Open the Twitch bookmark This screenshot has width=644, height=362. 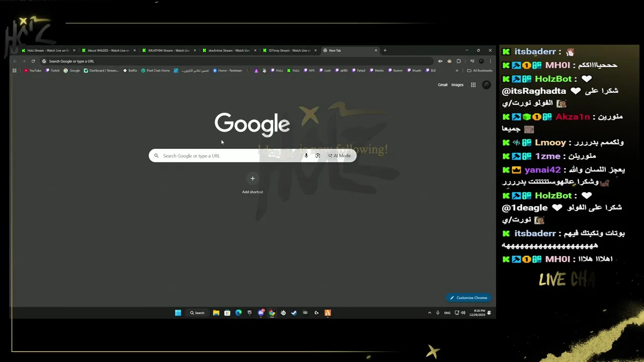tap(53, 70)
